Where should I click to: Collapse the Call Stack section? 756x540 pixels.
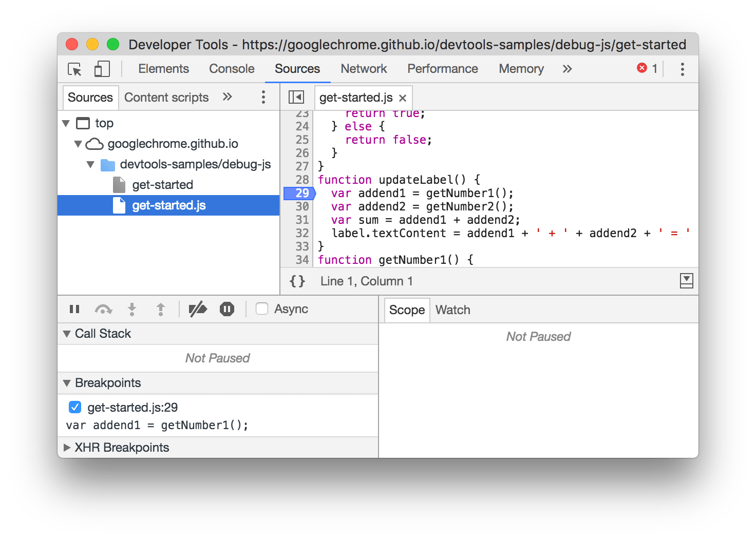[67, 334]
